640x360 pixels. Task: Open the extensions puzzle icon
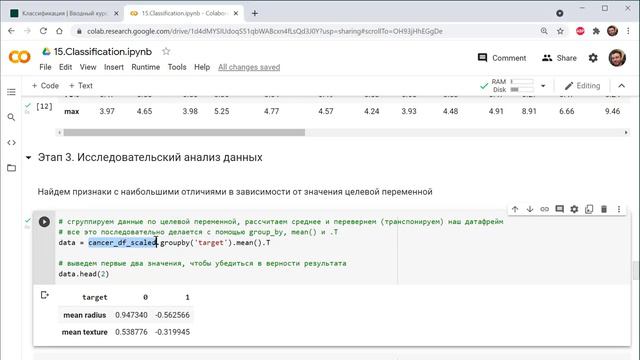pyautogui.click(x=596, y=31)
